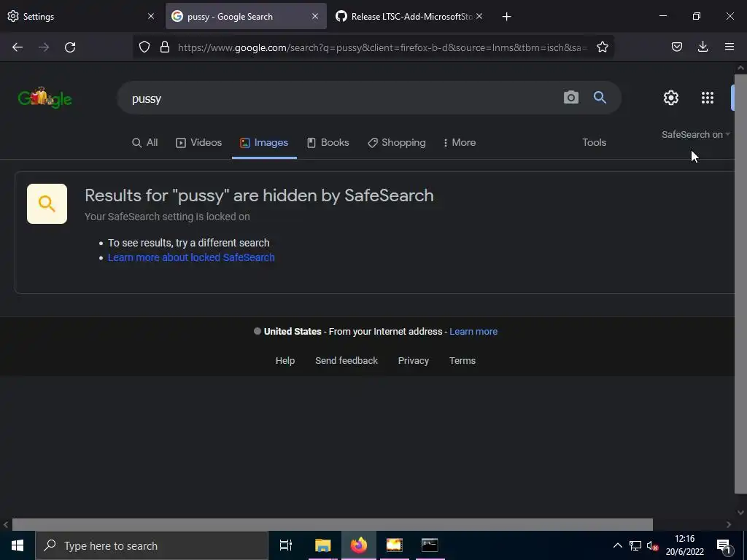Click the Google doodle logo
This screenshot has width=747, height=560.
[44, 98]
